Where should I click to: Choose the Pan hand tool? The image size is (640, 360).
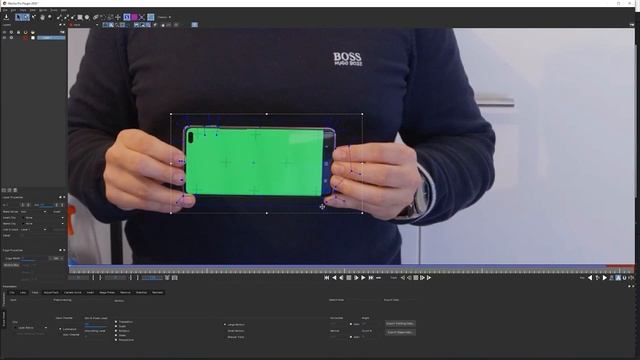(x=42, y=17)
